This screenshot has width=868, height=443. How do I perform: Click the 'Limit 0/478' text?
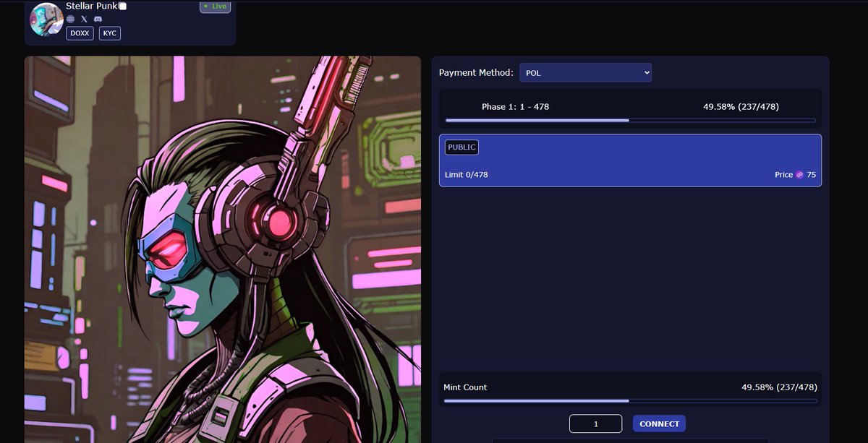(x=467, y=175)
